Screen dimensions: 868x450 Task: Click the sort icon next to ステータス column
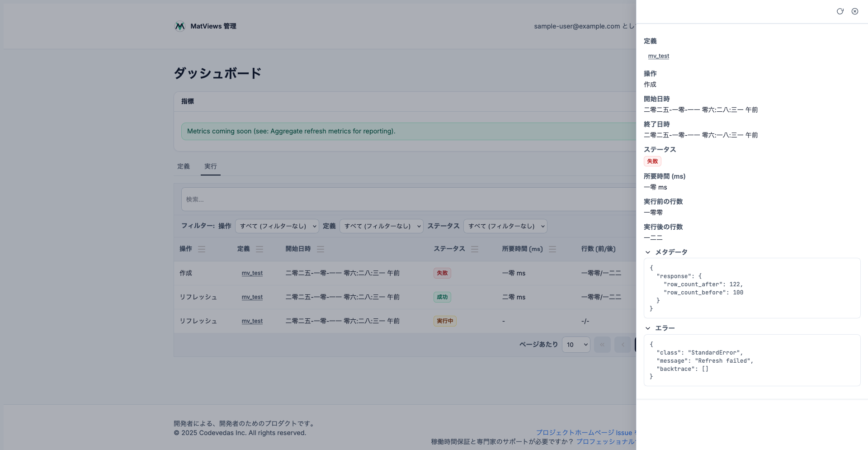point(475,249)
